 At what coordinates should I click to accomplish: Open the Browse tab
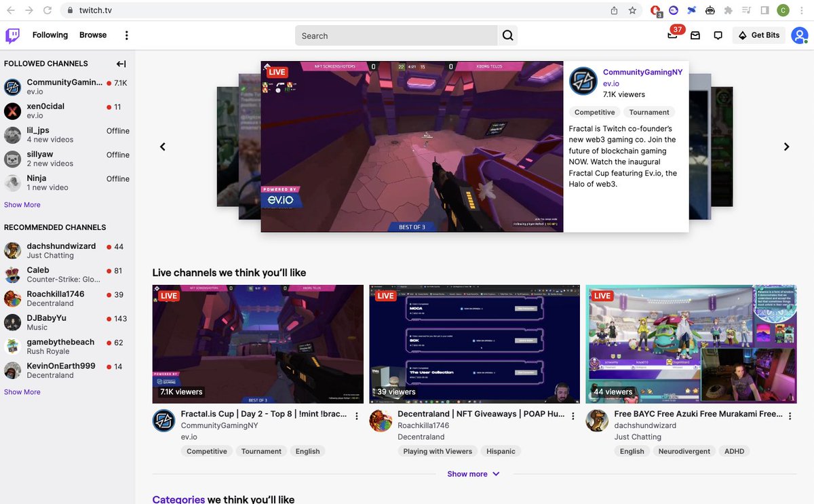click(x=93, y=35)
